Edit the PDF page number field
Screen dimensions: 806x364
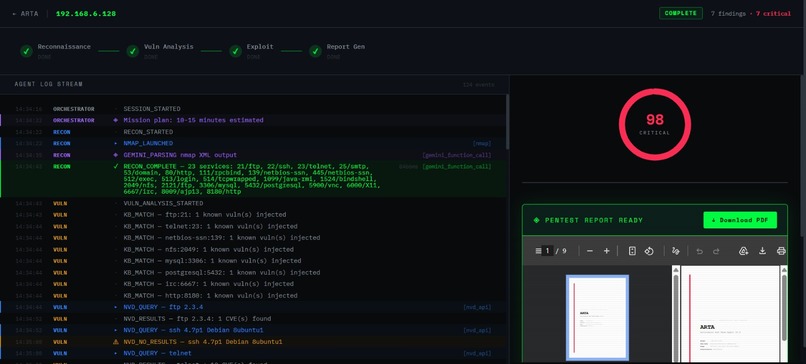click(548, 251)
